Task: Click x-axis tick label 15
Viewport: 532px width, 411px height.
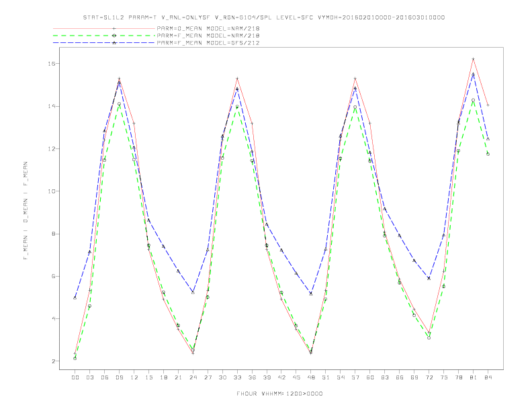Action: [x=148, y=377]
